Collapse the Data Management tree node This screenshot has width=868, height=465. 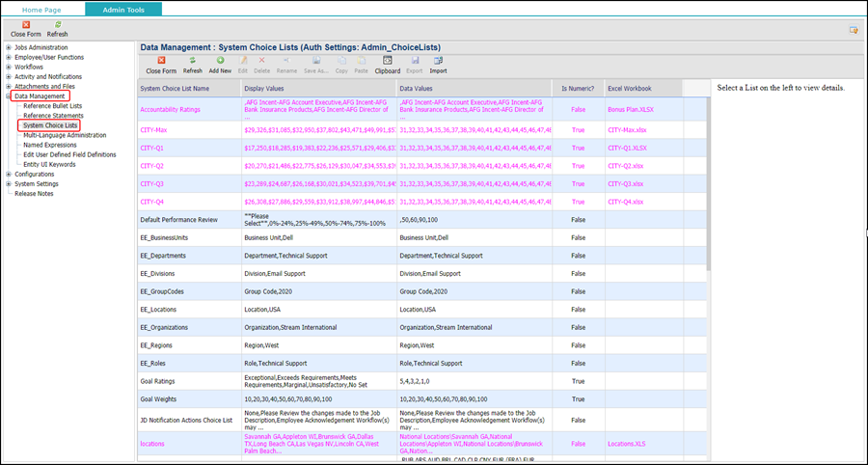coord(9,96)
